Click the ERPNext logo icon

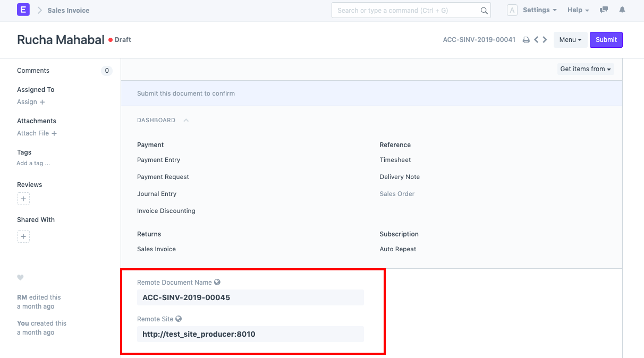(x=22, y=10)
